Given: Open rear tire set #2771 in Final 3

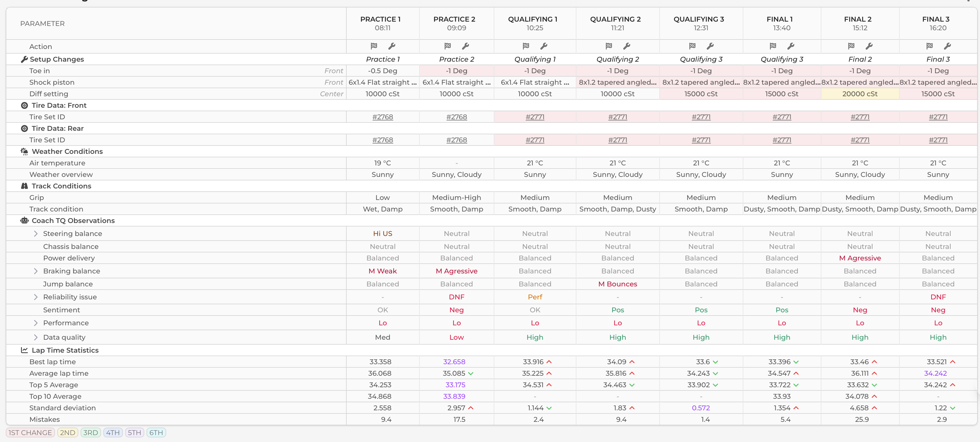Looking at the screenshot, I should tap(938, 140).
